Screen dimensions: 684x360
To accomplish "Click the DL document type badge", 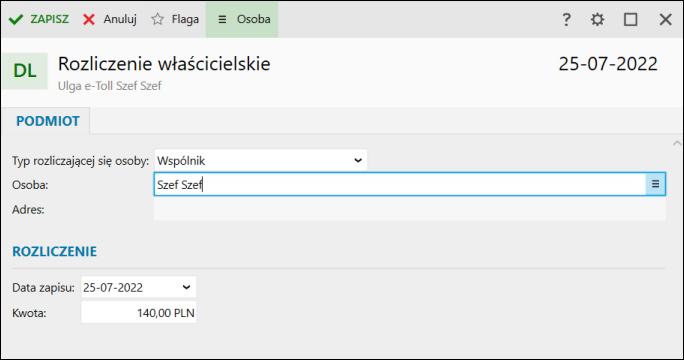I will click(x=25, y=71).
